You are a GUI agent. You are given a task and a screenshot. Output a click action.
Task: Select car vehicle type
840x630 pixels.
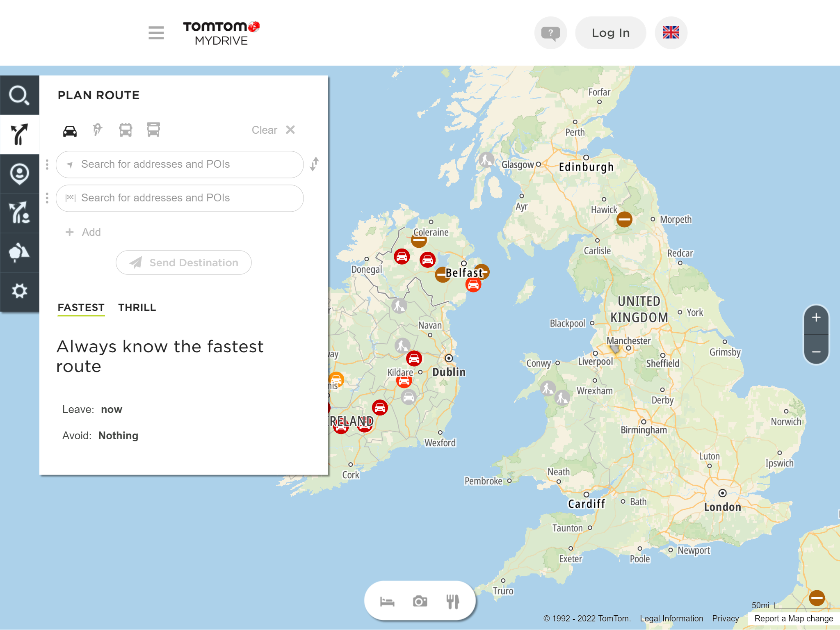[x=70, y=130]
